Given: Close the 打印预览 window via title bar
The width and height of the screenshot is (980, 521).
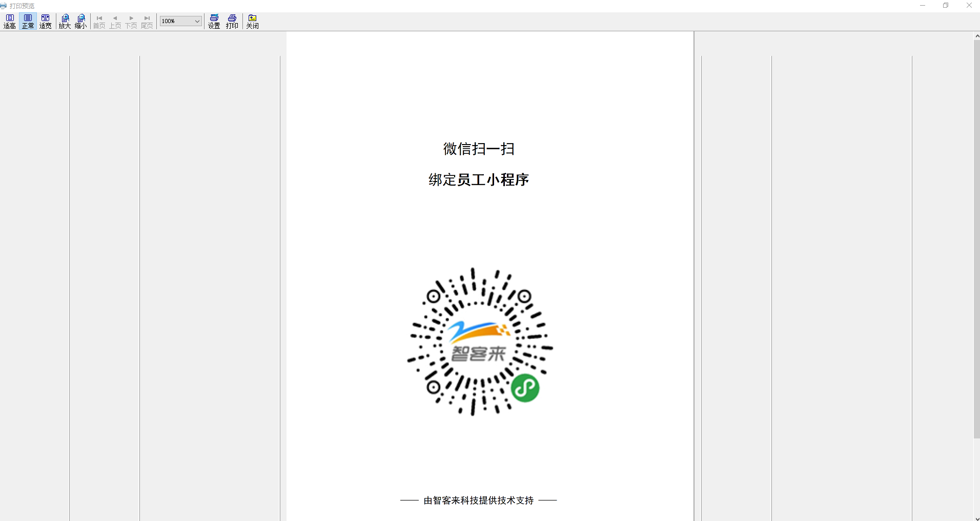Looking at the screenshot, I should click(x=969, y=6).
